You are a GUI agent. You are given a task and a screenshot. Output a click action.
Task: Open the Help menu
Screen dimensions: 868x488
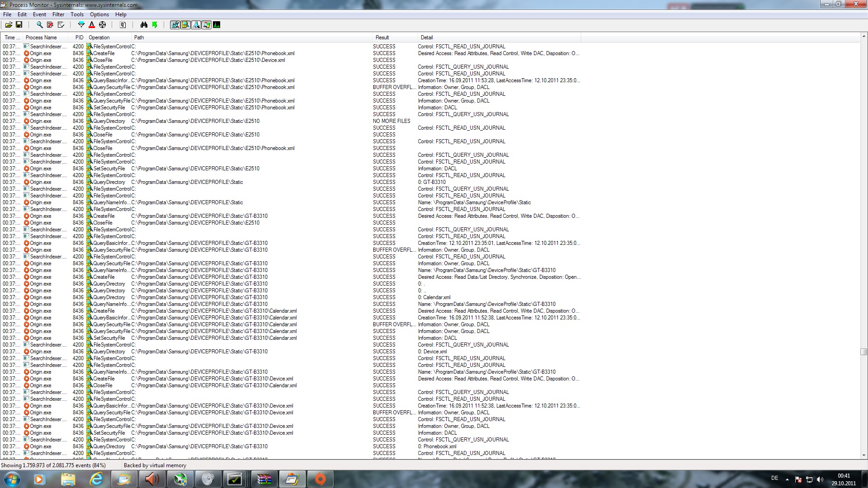[121, 14]
